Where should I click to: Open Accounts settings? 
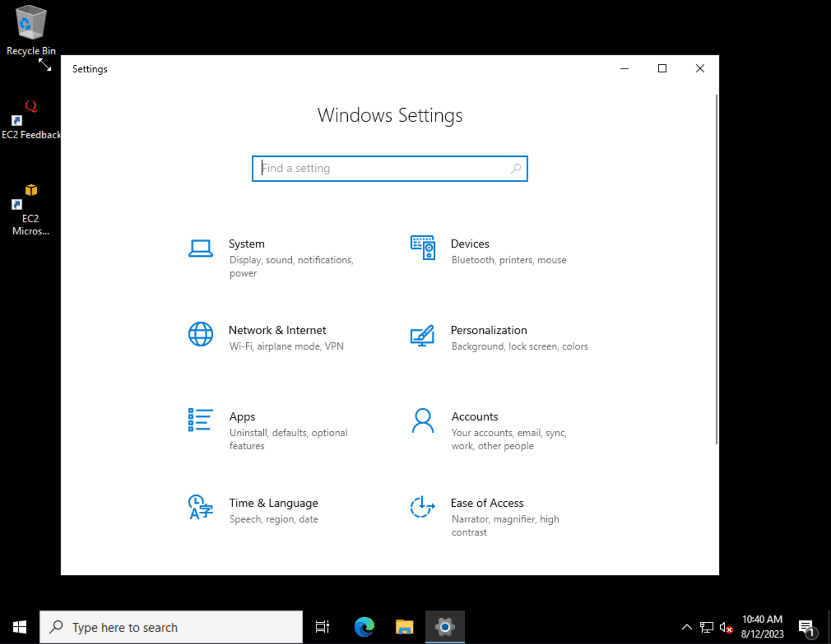point(474,416)
